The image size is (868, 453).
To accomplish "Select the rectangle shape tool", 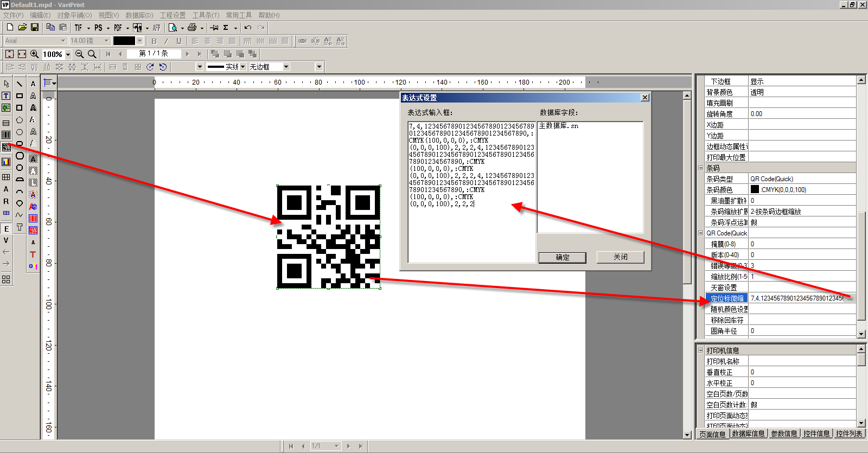I will coord(20,95).
